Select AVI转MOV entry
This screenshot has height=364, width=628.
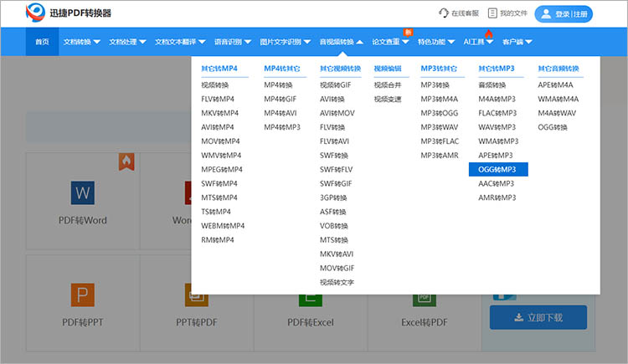click(x=337, y=113)
